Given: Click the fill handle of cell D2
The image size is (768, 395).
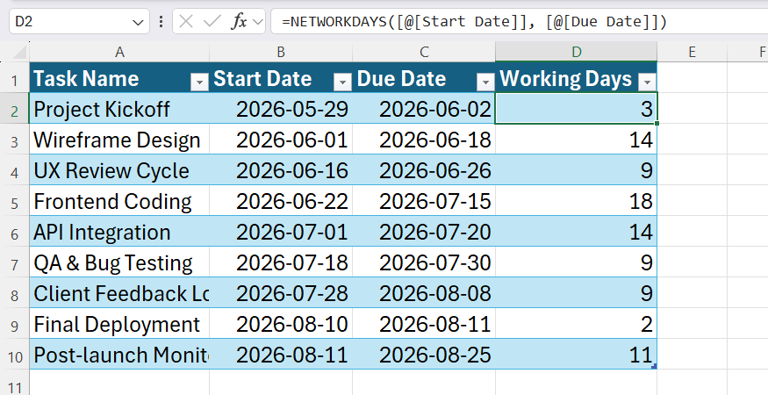Looking at the screenshot, I should tap(657, 123).
